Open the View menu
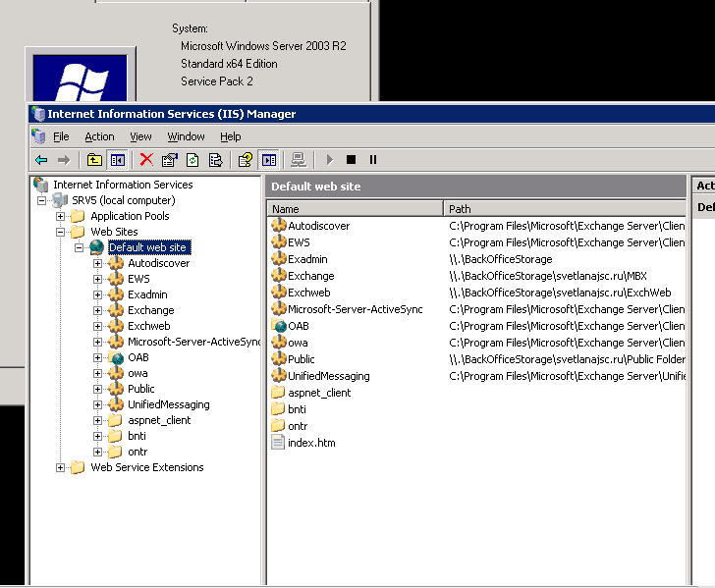The height and width of the screenshot is (588, 715). click(x=140, y=136)
